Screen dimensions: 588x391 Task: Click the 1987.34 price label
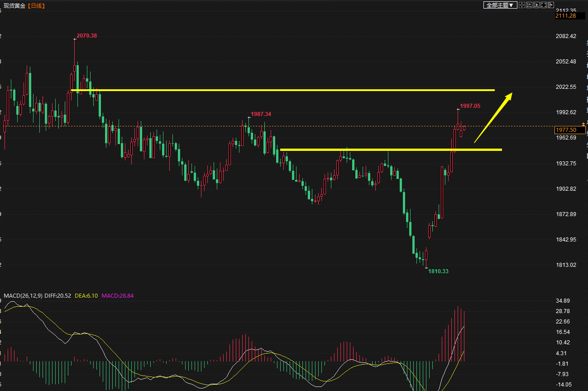[261, 114]
